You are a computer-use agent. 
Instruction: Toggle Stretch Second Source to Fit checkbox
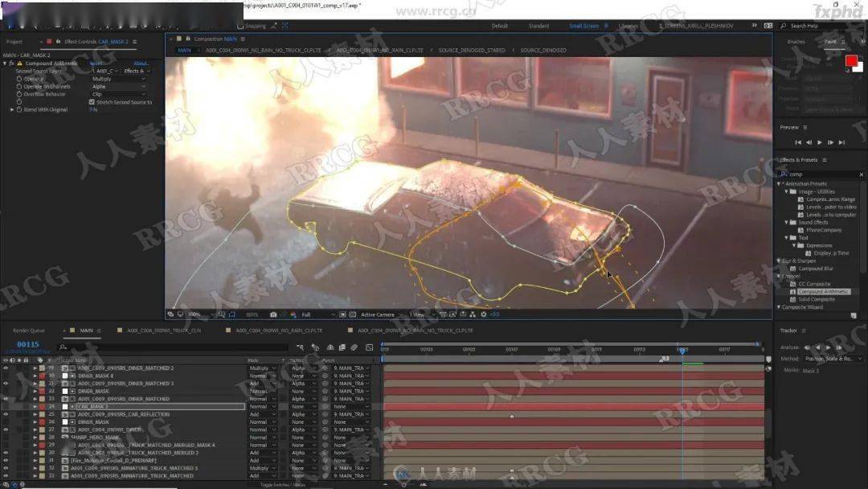click(x=92, y=102)
